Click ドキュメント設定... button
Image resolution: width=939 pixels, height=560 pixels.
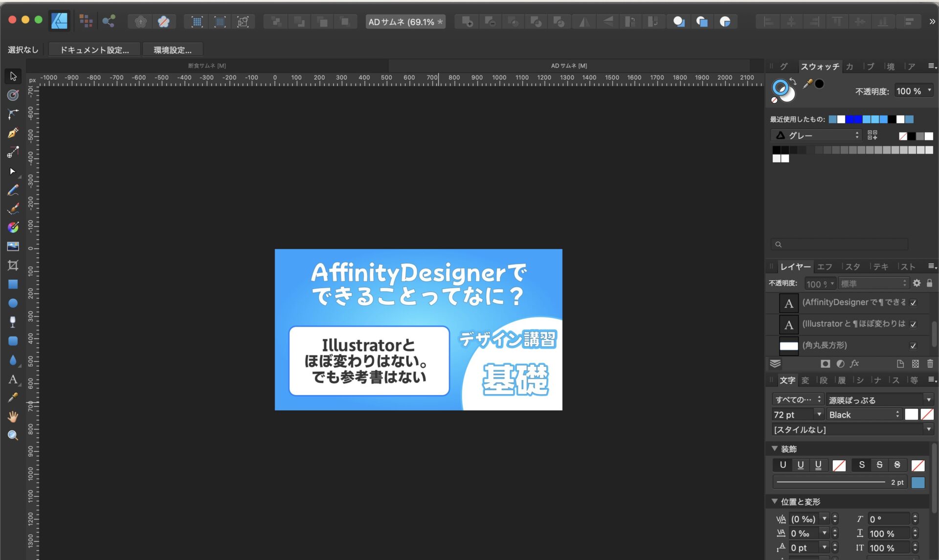[x=94, y=49]
